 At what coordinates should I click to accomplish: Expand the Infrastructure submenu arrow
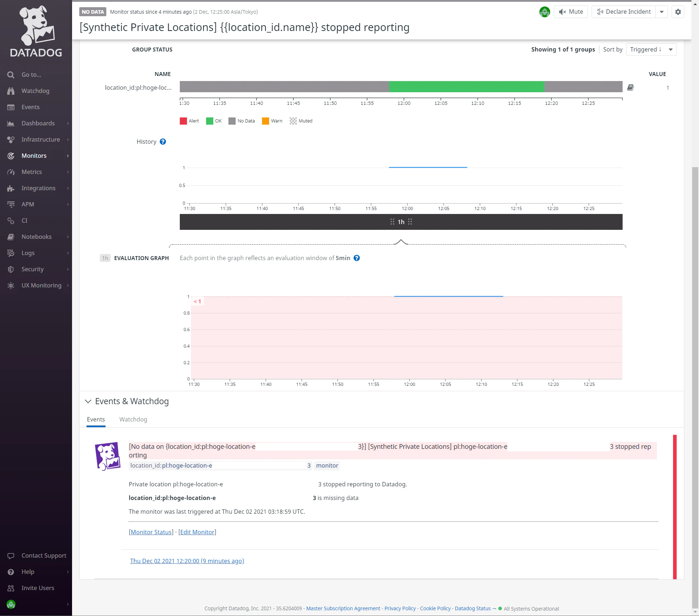[x=68, y=140]
